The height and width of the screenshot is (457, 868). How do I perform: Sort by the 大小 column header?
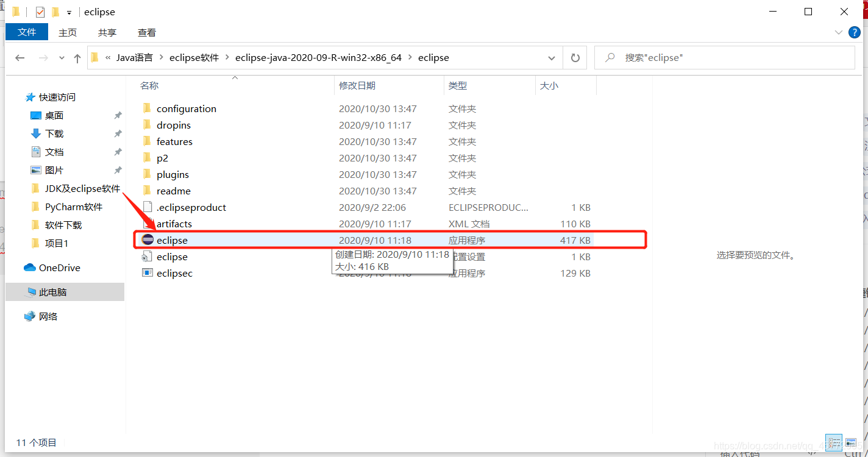click(549, 86)
